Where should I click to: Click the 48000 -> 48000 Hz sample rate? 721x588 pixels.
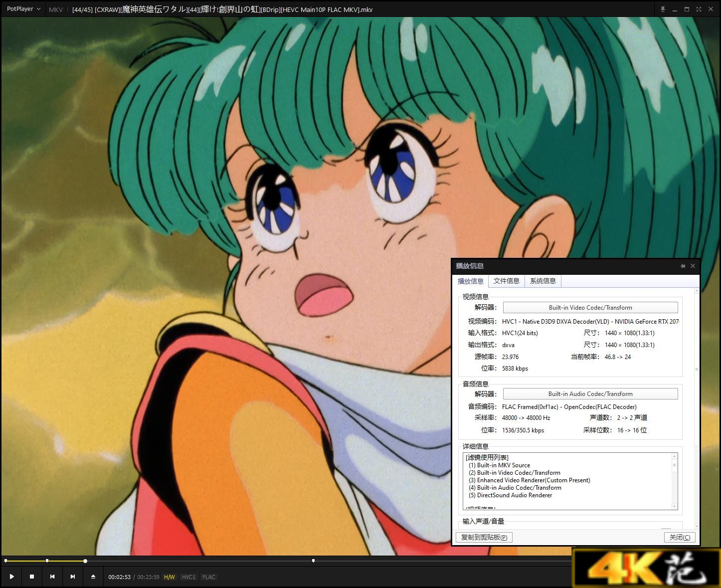tap(526, 418)
